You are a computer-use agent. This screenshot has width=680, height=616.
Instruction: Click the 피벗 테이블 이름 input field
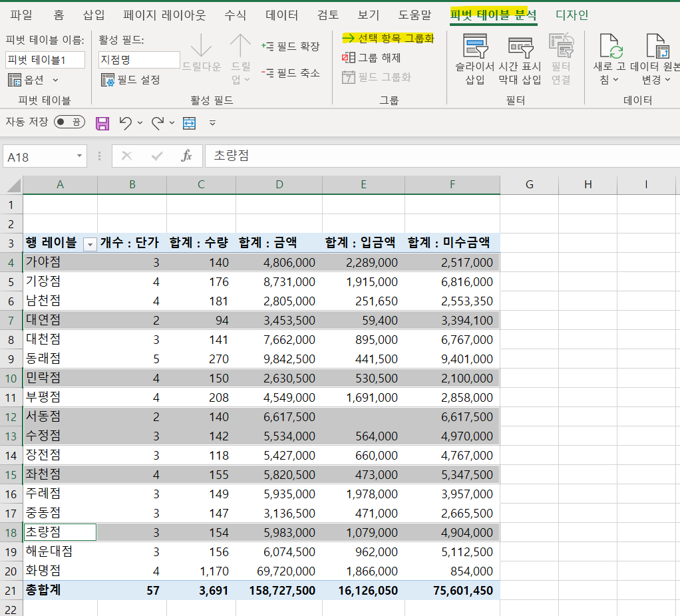coord(45,60)
